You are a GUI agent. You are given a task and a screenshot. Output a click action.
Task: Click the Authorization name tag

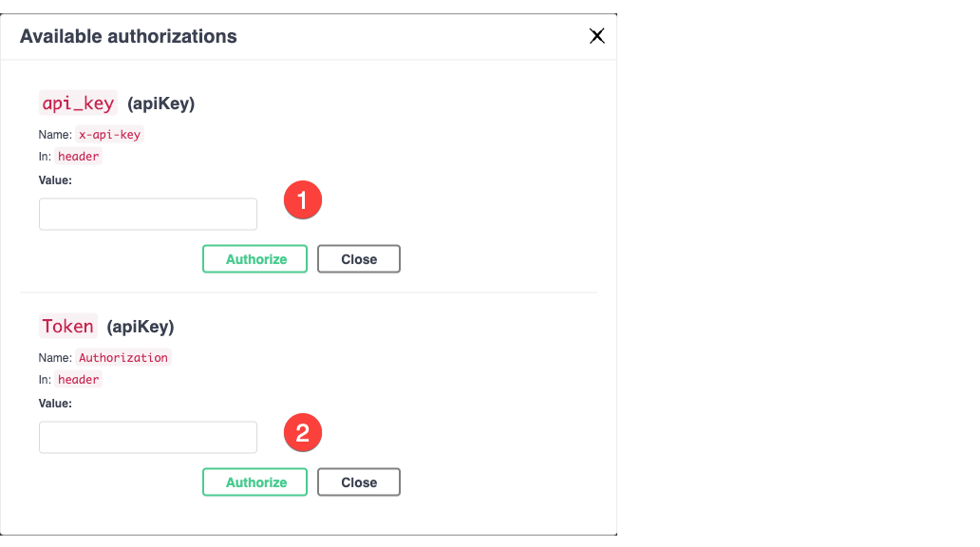coord(123,358)
